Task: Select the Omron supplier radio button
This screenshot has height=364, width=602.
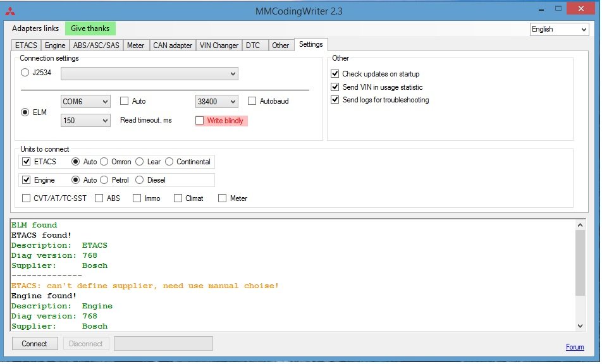Action: pos(104,162)
